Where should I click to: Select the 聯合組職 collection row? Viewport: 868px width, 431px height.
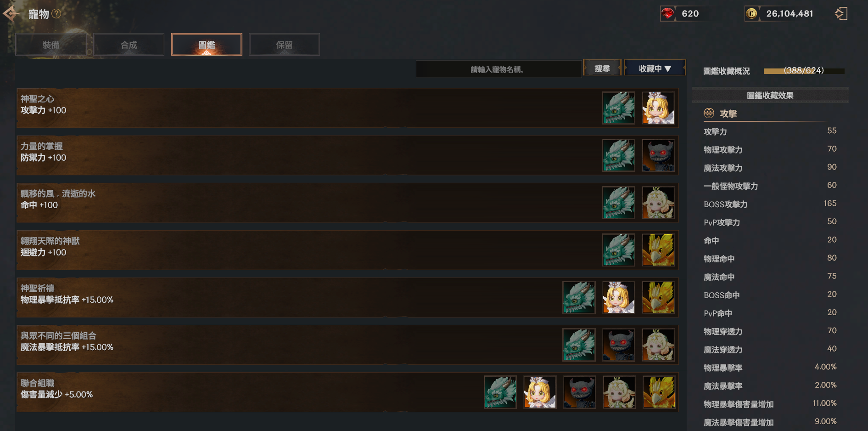tap(347, 392)
